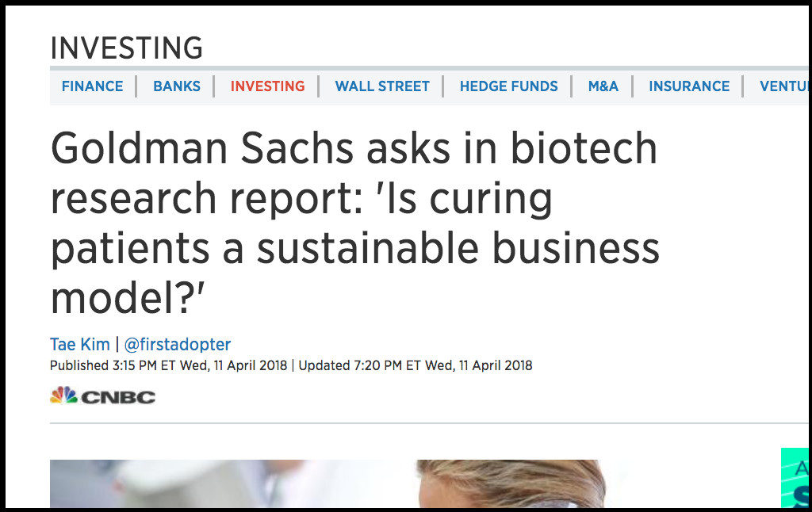Select the M&A navigation tab
The image size is (812, 512).
click(x=603, y=86)
